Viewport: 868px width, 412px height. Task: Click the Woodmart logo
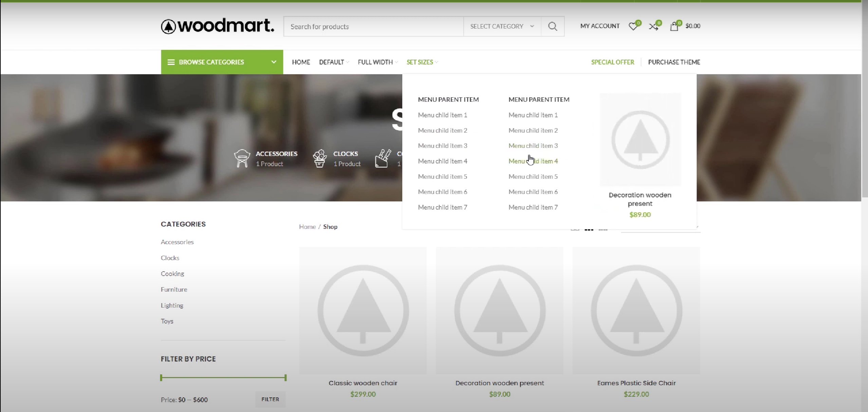pyautogui.click(x=217, y=26)
